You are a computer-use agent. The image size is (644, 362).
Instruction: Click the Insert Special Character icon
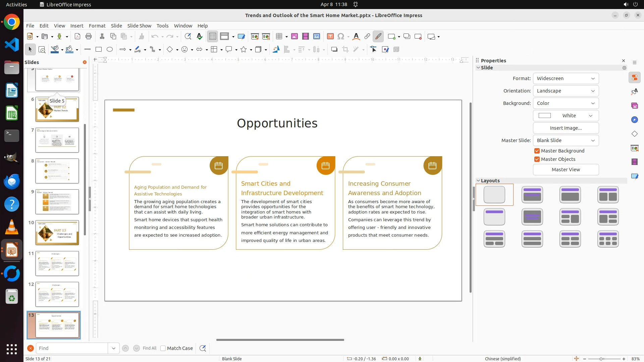tap(341, 37)
